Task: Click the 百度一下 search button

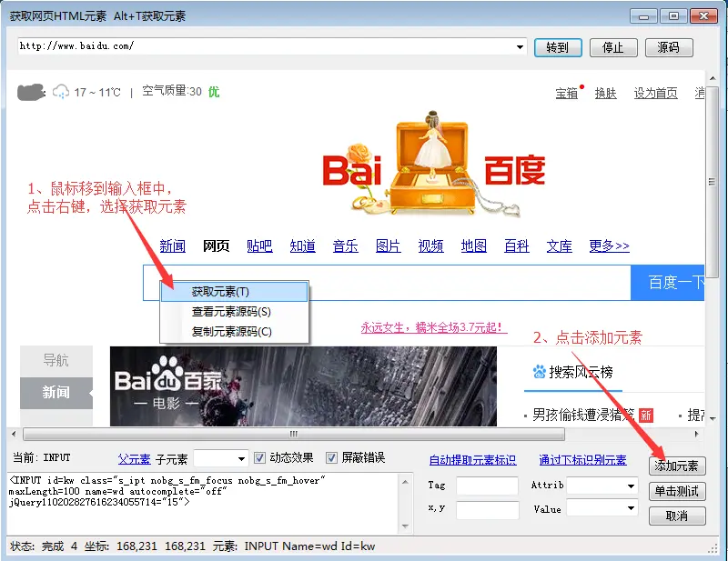Action: 668,283
